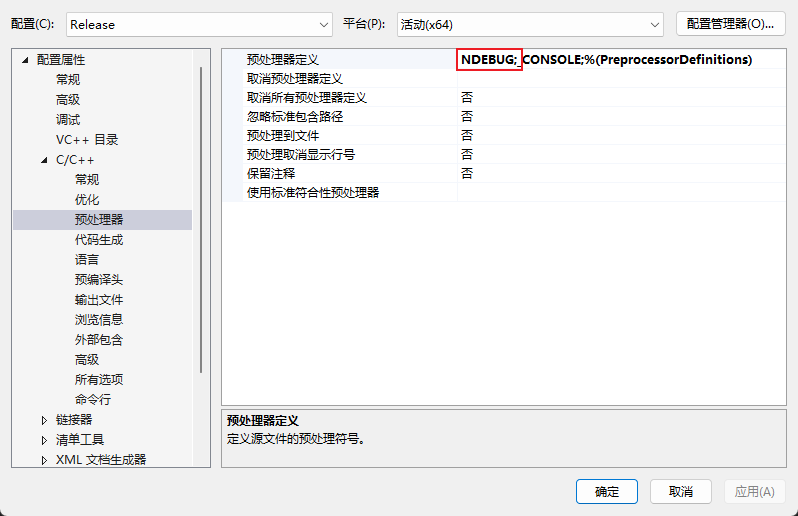The width and height of the screenshot is (798, 516).
Task: Open the 平台 活动(x64) dropdown
Action: pyautogui.click(x=530, y=24)
